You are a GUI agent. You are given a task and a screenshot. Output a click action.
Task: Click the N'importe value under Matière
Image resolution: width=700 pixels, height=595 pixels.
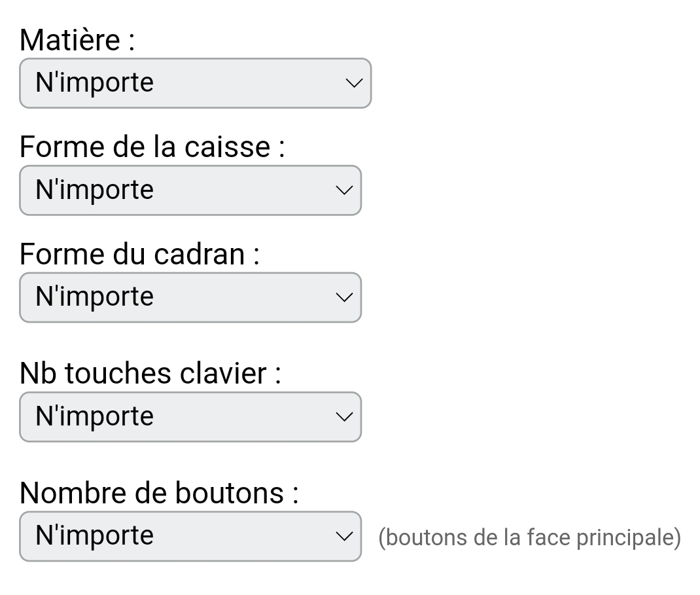[x=94, y=83]
